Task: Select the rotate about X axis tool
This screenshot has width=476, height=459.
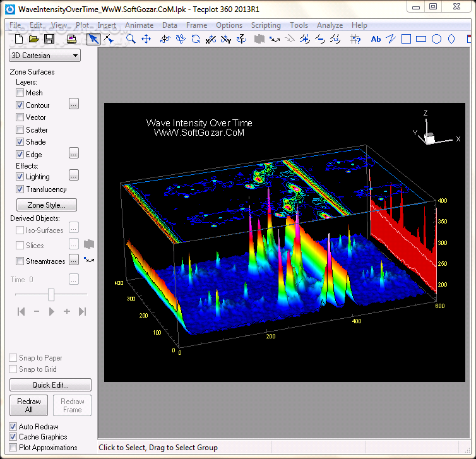Action: coord(210,39)
